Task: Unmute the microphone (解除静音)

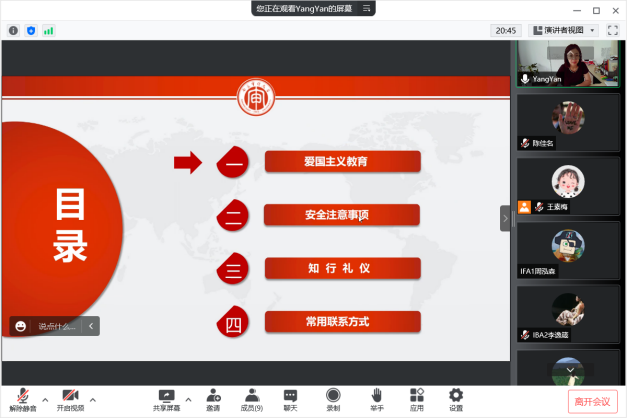Action: [22, 397]
